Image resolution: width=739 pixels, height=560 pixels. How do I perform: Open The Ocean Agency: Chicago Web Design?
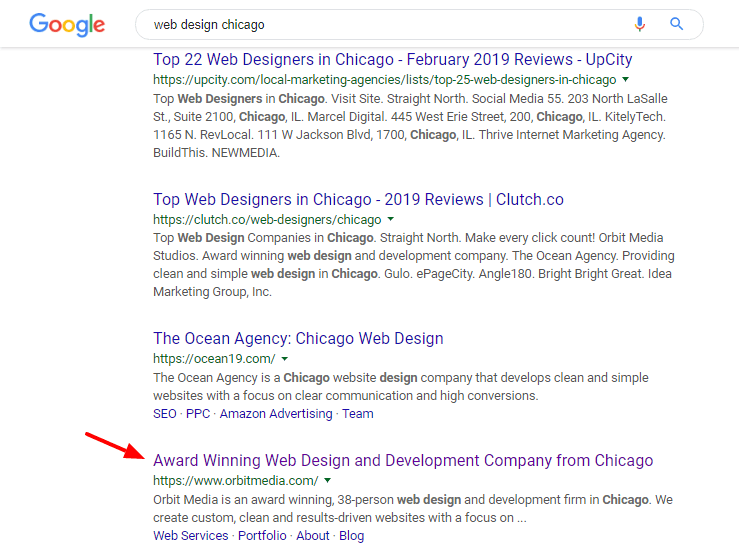pyautogui.click(x=298, y=338)
